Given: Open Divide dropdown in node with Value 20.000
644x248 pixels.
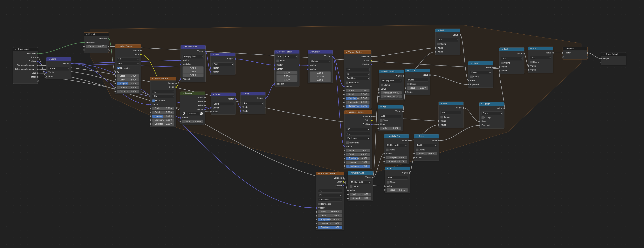Looking at the screenshot, I should [427, 145].
